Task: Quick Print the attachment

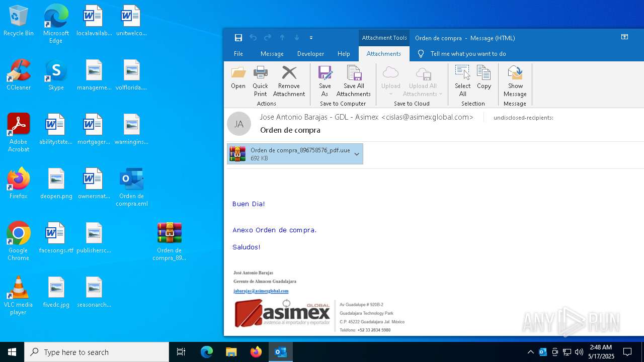Action: coord(260,81)
